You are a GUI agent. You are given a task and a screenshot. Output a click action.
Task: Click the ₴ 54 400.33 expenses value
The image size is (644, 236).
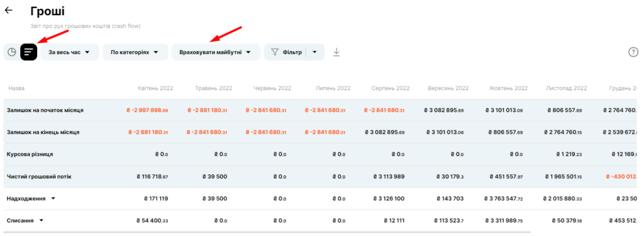(152, 221)
